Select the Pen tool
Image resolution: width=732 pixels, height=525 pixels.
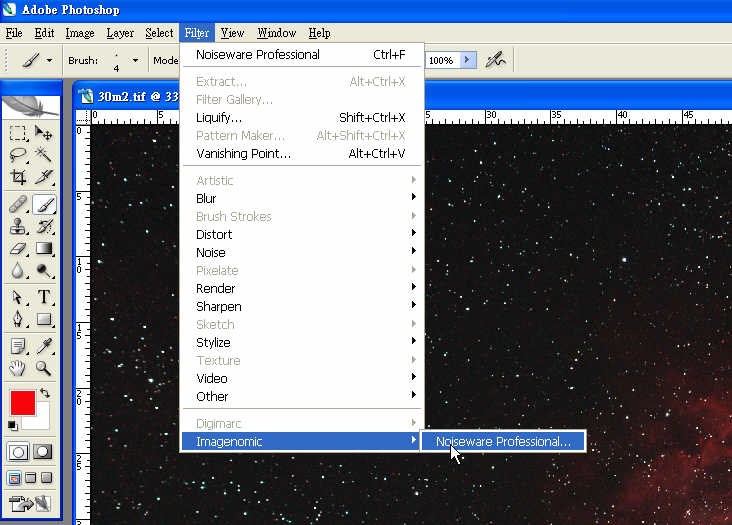pos(18,319)
